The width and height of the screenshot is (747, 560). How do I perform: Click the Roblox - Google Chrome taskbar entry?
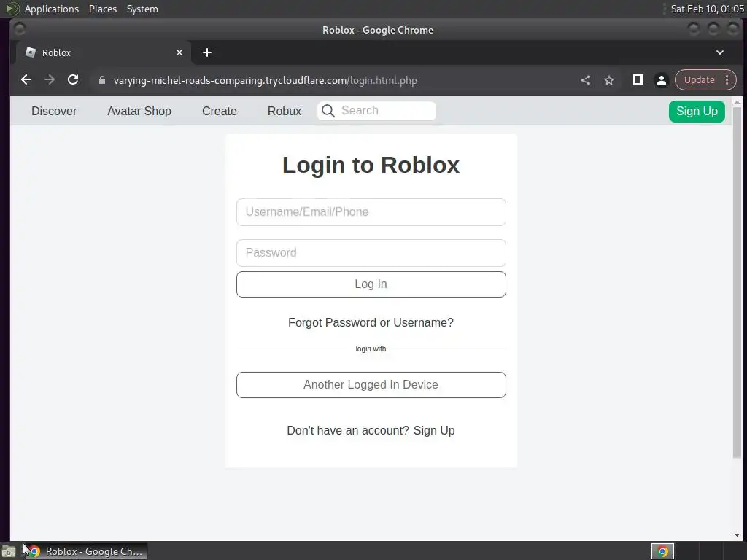[86, 551]
